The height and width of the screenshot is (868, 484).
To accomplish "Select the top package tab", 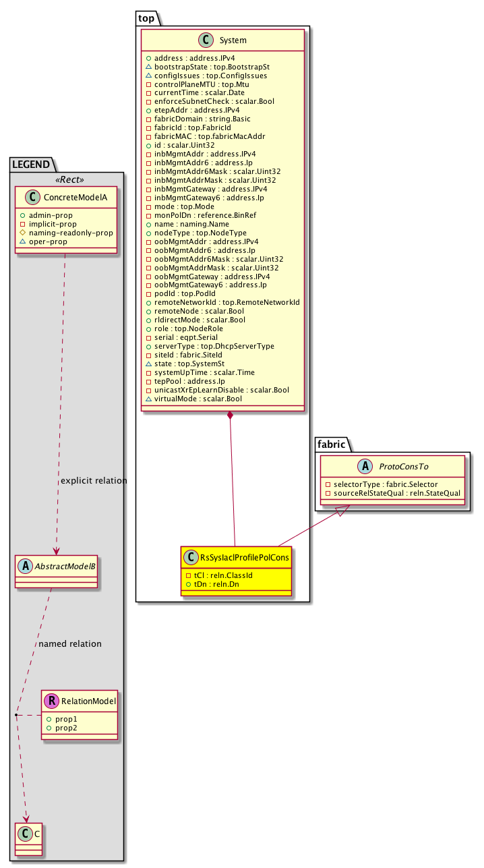I will 146,19.
